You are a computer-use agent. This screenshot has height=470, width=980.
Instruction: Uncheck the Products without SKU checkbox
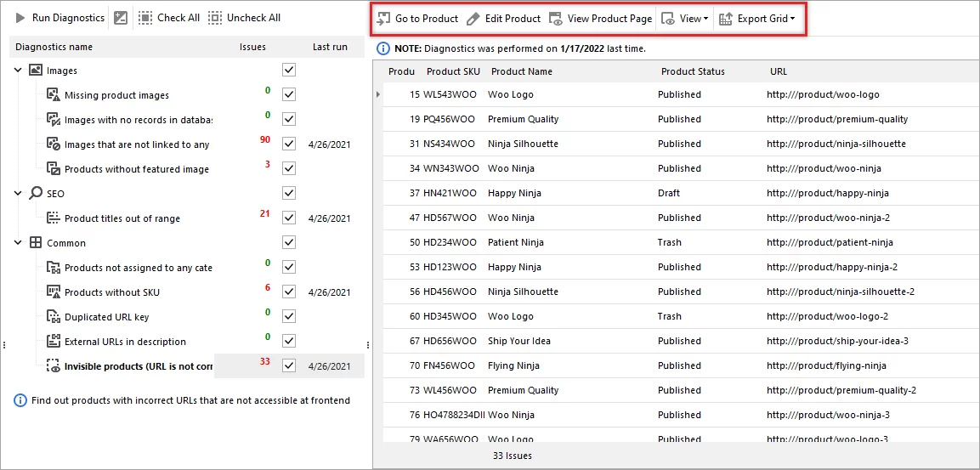(x=289, y=292)
